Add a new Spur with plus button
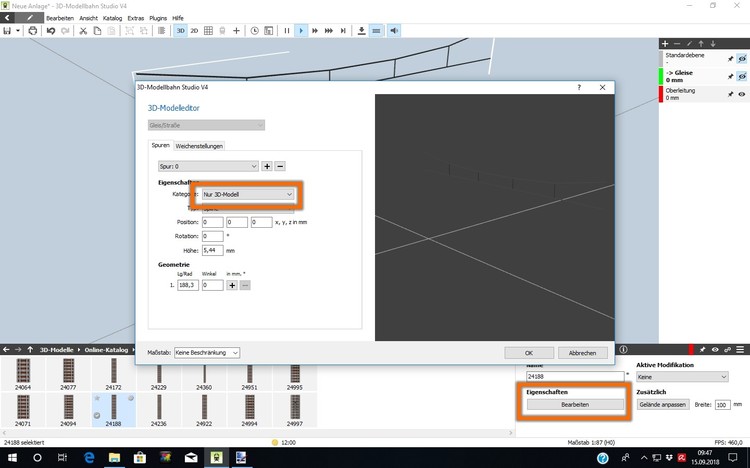 [x=267, y=166]
